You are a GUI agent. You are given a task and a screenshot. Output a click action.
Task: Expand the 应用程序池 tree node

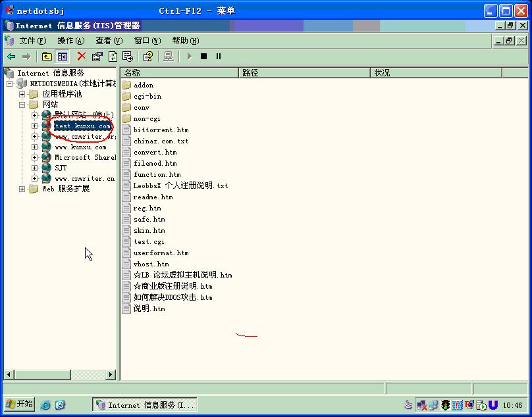point(22,94)
